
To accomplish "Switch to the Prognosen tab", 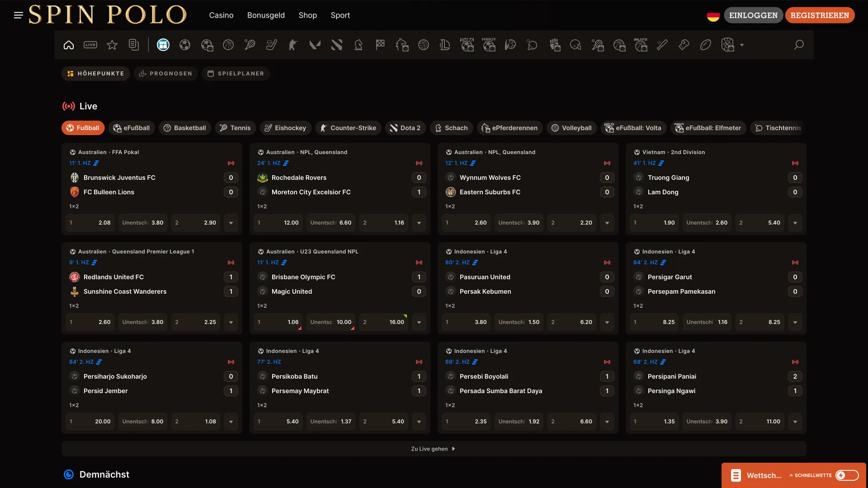I will pos(165,74).
